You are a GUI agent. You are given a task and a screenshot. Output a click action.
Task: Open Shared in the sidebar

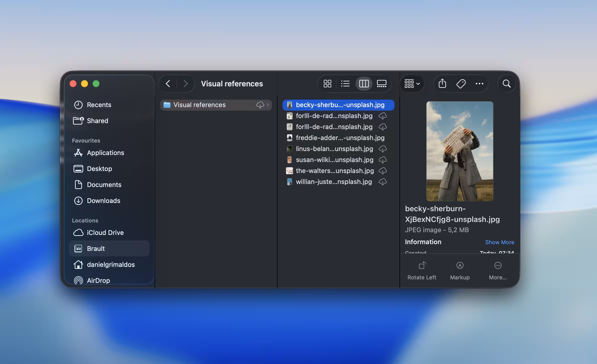click(109, 121)
